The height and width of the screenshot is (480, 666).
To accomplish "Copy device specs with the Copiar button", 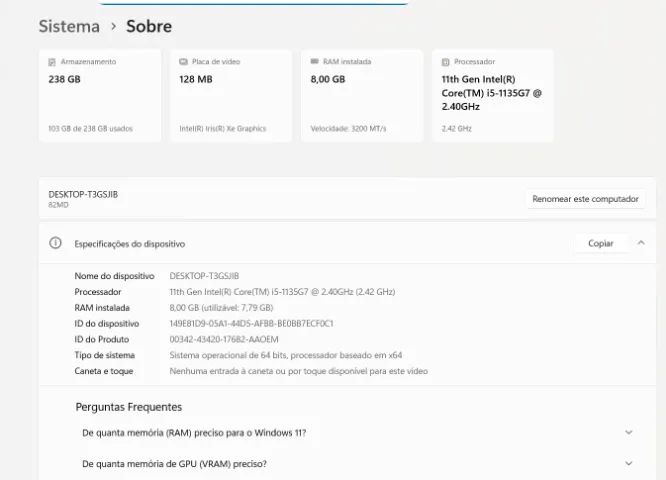I will tap(601, 243).
